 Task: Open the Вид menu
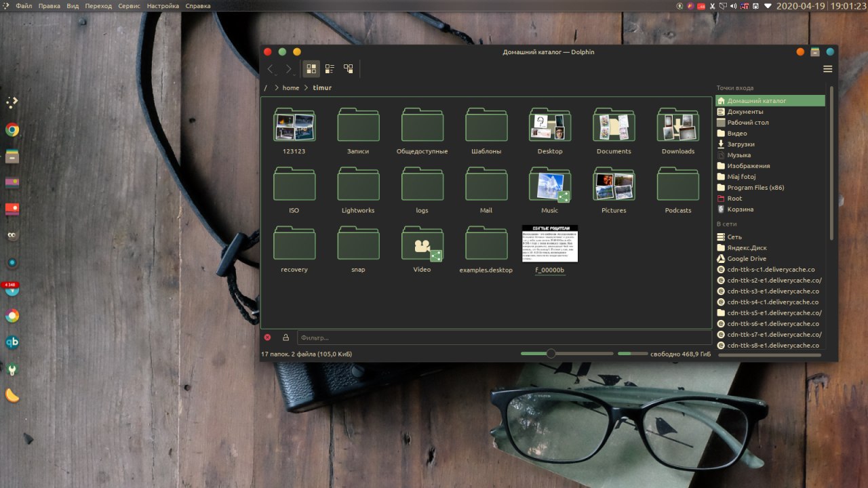(73, 6)
